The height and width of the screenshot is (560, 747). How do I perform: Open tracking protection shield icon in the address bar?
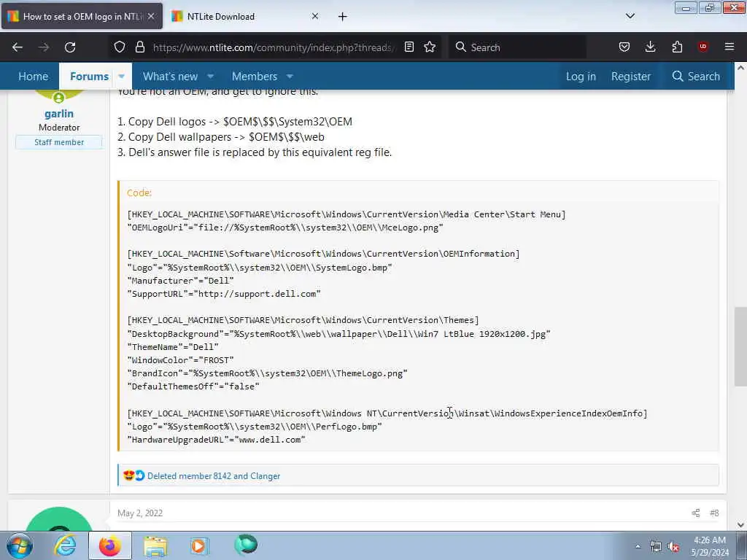(x=120, y=47)
